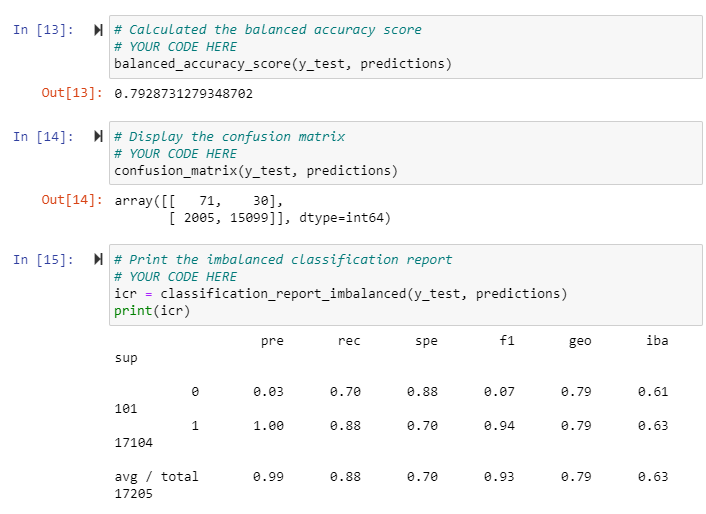Click the Out[14] prompt label

72,200
